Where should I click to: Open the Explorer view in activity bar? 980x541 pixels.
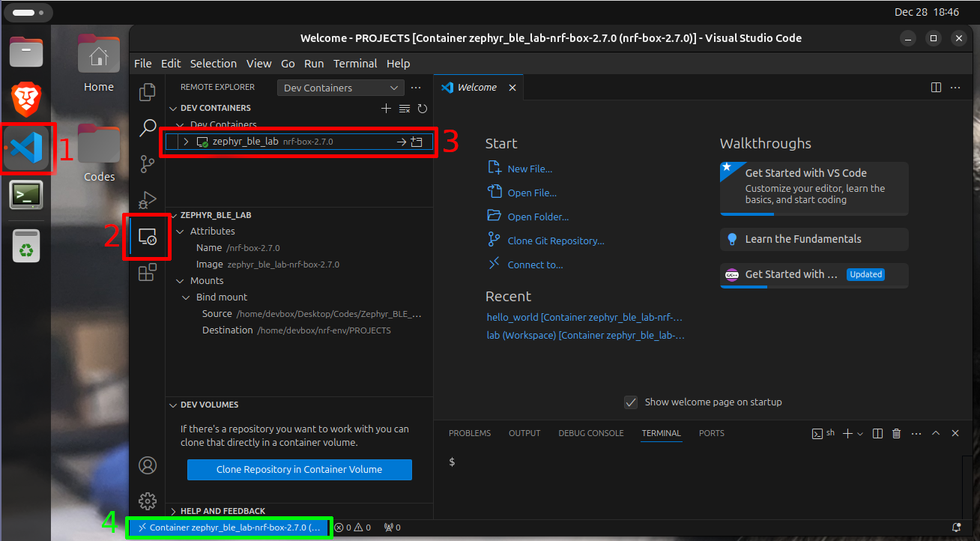pyautogui.click(x=148, y=92)
